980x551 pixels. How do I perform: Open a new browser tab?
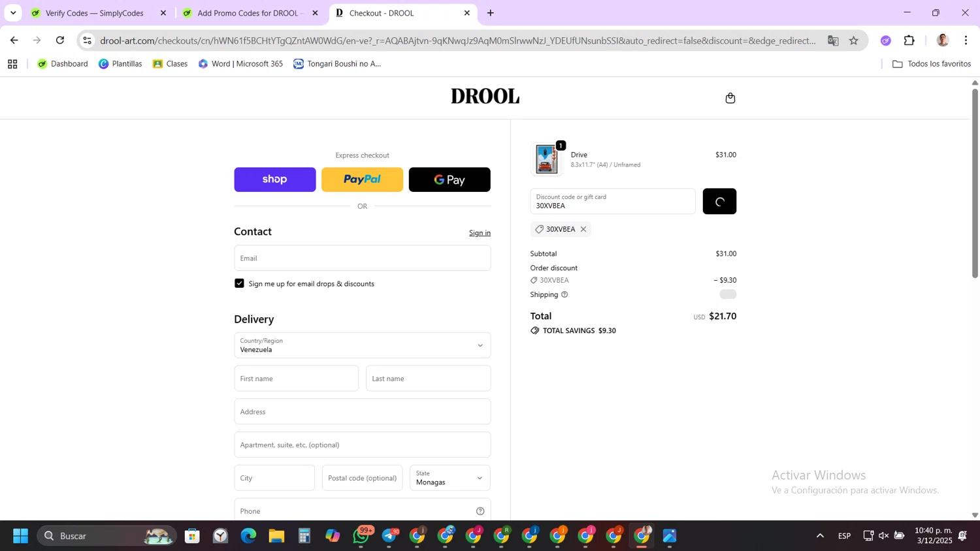pos(491,13)
